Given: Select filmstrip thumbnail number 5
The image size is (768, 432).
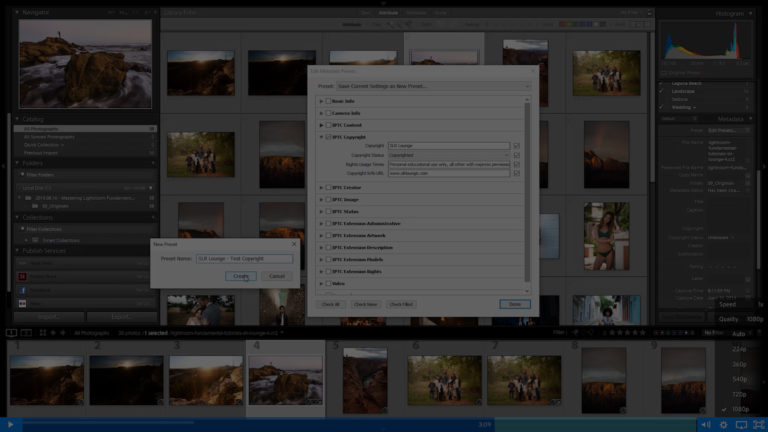Looking at the screenshot, I should 365,381.
